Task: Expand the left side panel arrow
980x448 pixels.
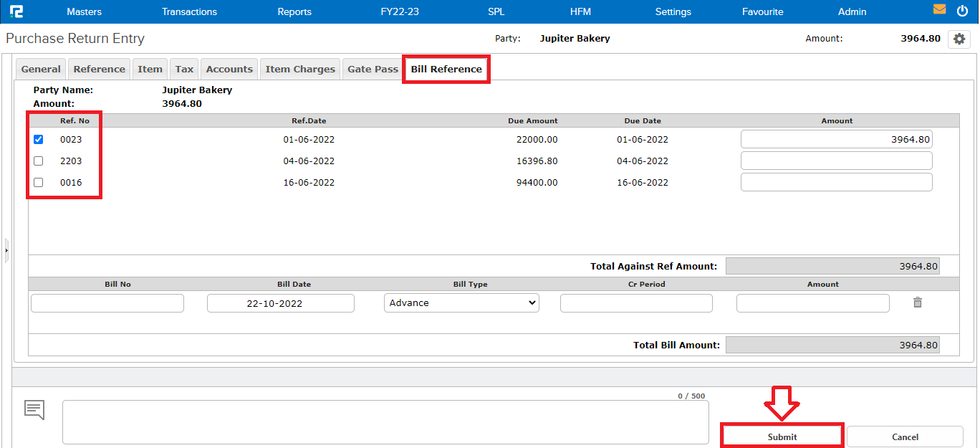Action: coord(6,250)
